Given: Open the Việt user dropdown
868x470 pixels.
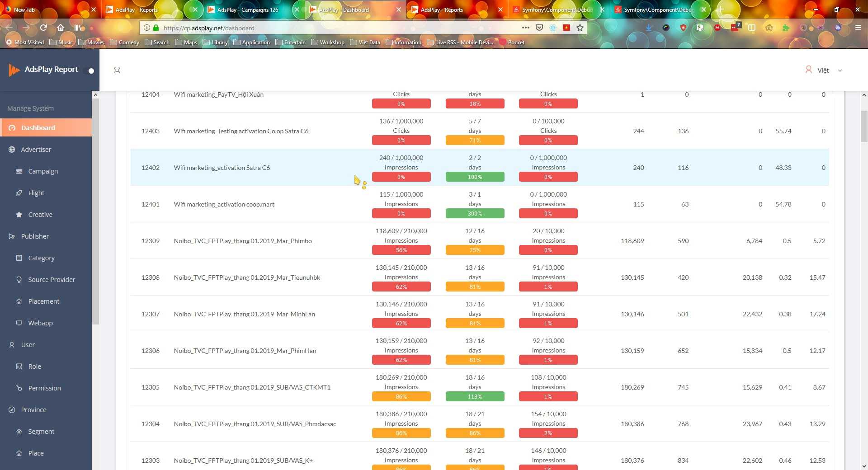Looking at the screenshot, I should [824, 70].
